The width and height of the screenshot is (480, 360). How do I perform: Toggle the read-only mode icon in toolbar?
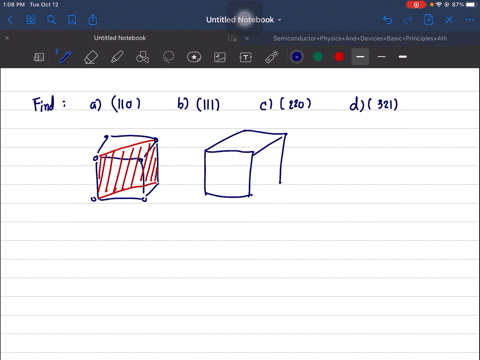[x=39, y=57]
